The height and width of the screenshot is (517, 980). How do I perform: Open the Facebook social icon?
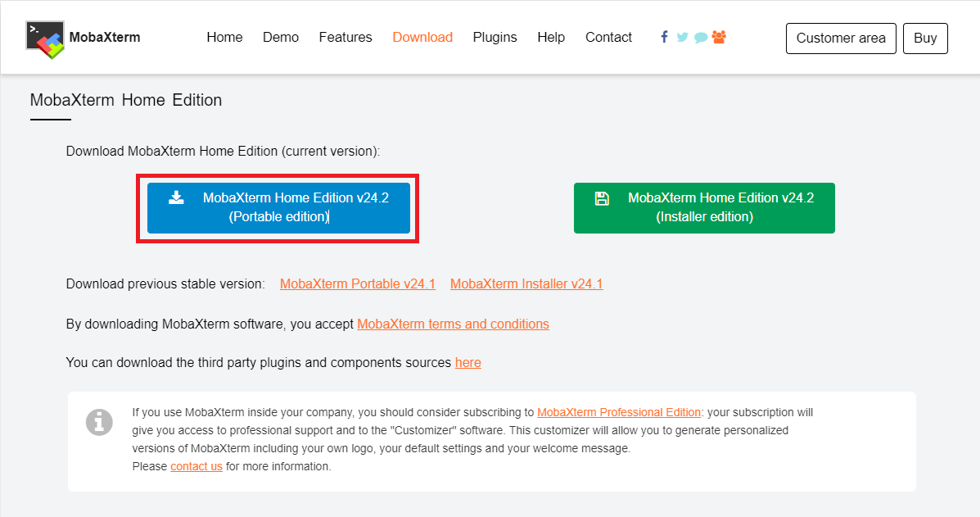point(664,37)
